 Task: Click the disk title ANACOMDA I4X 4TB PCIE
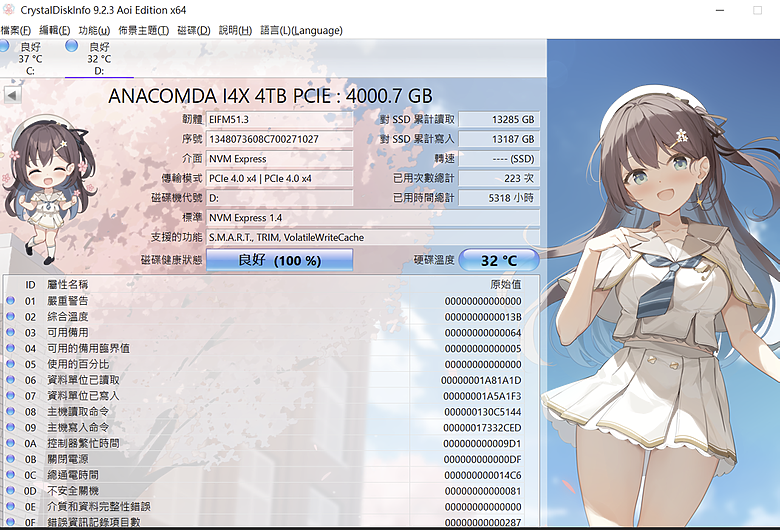click(x=271, y=96)
